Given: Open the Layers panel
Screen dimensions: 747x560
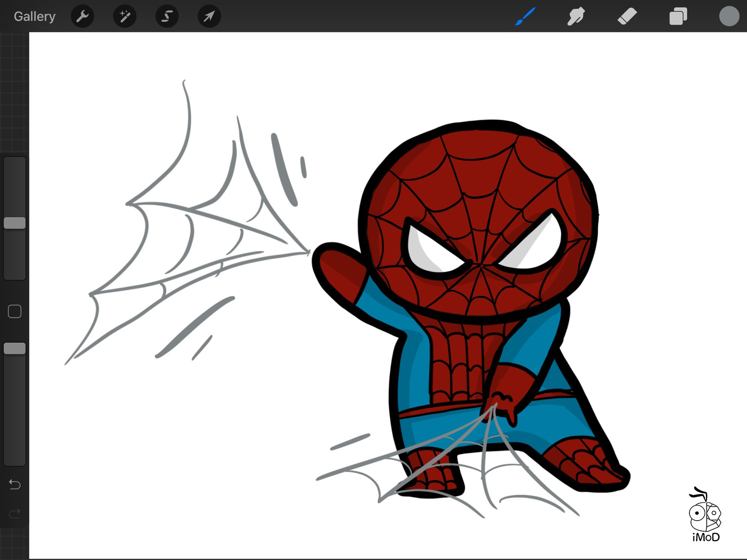Looking at the screenshot, I should coord(678,17).
